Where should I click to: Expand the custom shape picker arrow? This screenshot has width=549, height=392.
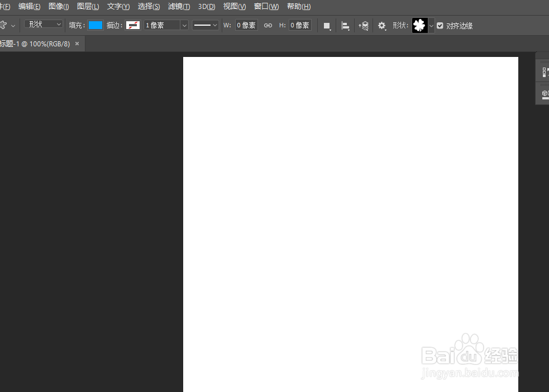431,26
